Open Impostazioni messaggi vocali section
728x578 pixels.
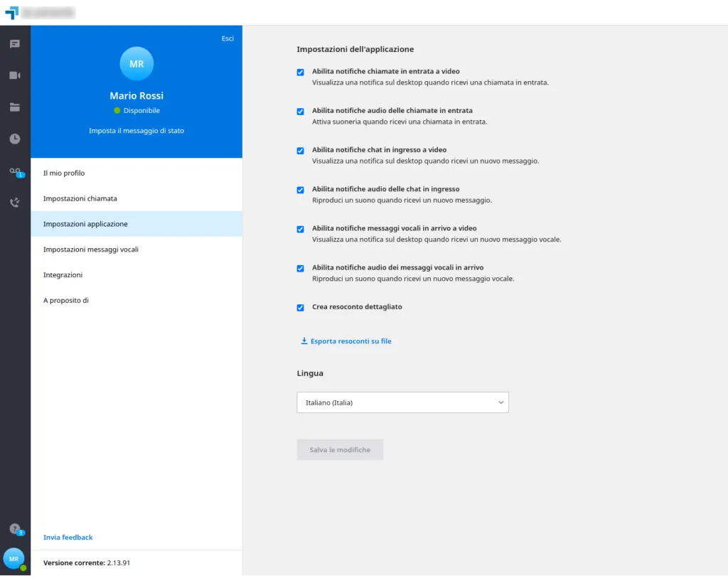click(136, 250)
